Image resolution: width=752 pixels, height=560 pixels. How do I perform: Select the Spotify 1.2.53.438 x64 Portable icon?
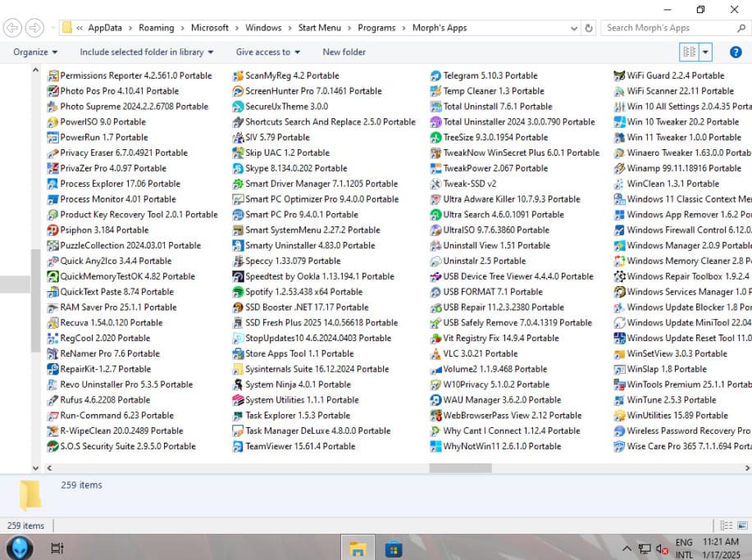pos(238,292)
